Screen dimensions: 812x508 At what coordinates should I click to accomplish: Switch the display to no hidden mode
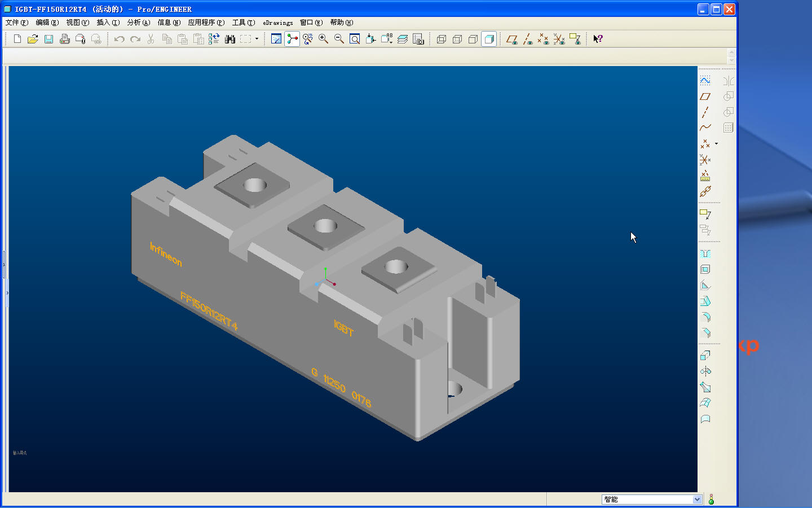tap(473, 39)
